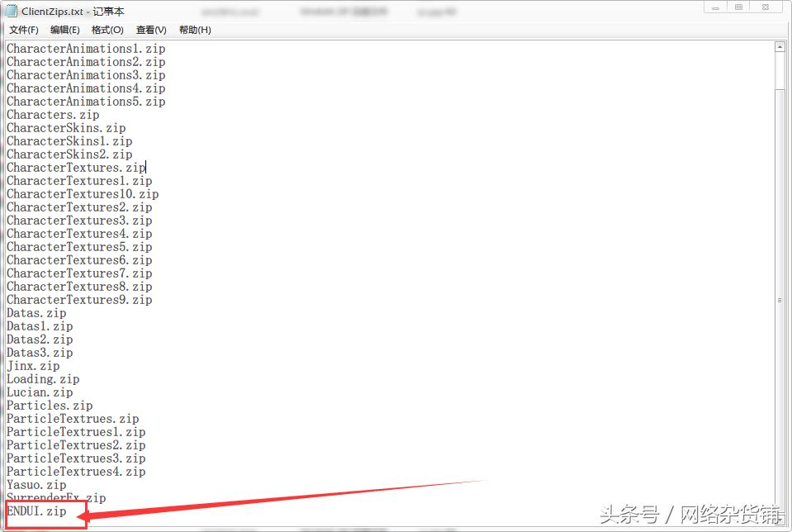Select the Lucian.zip line

pos(40,392)
